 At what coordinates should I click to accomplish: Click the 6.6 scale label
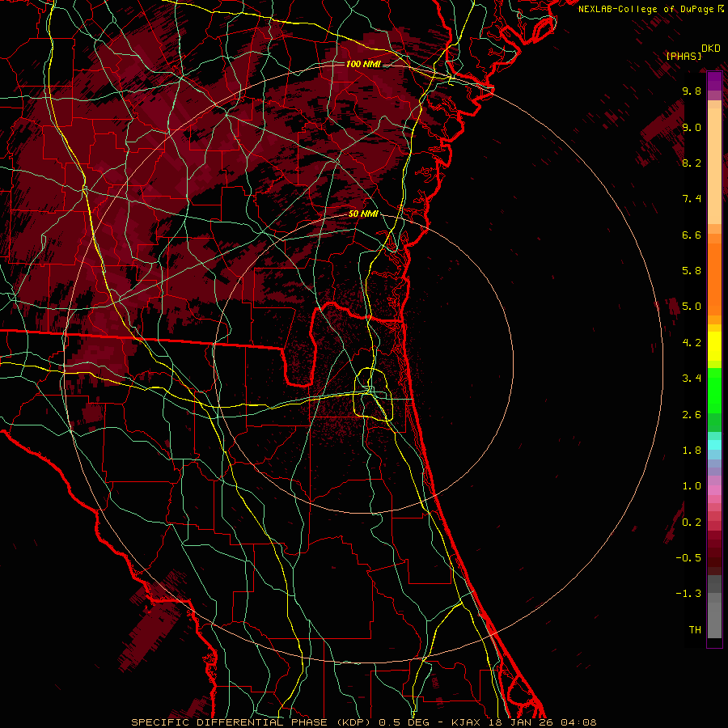point(692,235)
